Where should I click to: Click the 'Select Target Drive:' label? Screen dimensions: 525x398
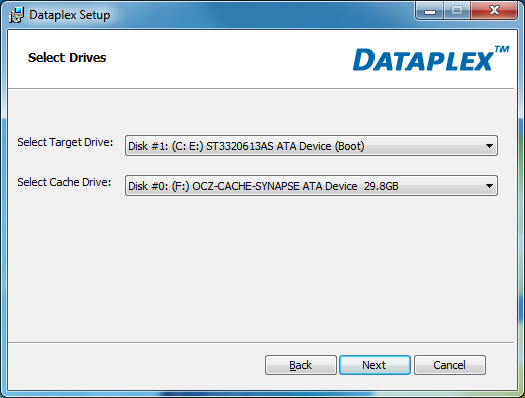click(65, 142)
